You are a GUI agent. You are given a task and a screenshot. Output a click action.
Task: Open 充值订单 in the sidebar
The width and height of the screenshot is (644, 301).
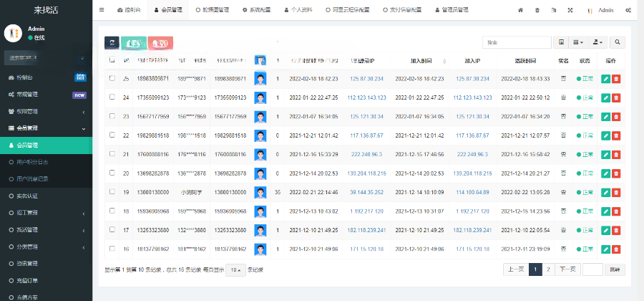[x=46, y=281]
